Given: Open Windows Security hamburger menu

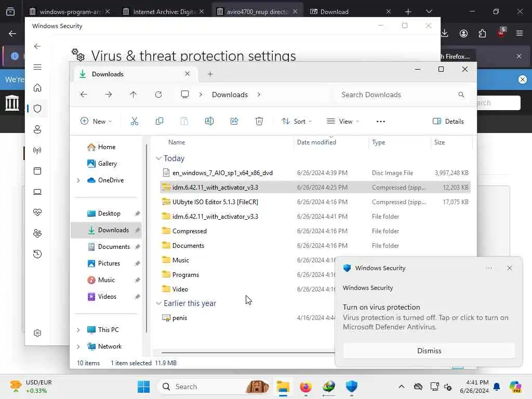Looking at the screenshot, I should pos(37,67).
